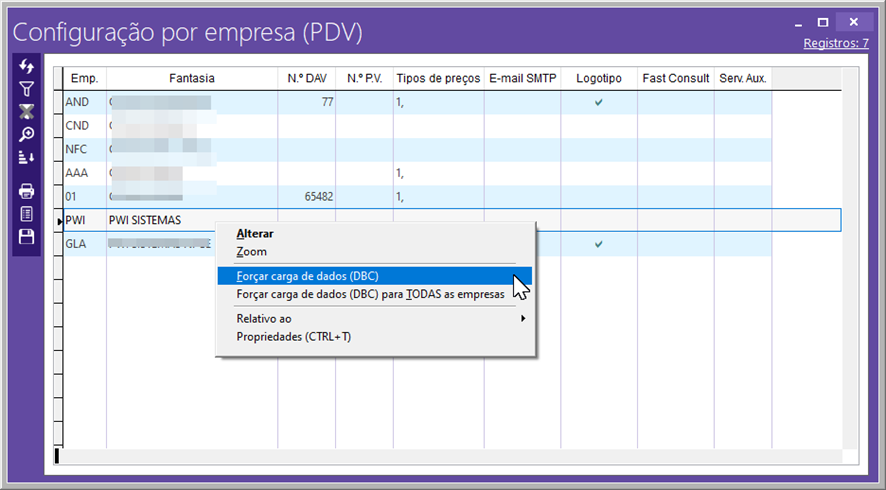This screenshot has width=886, height=490.
Task: Click the 'Fantasia' column header
Action: (191, 78)
